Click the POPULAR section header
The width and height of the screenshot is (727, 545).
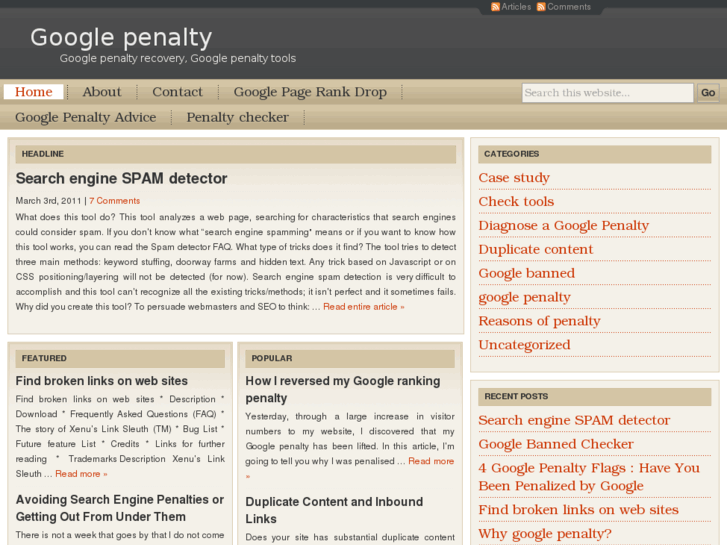click(x=350, y=359)
